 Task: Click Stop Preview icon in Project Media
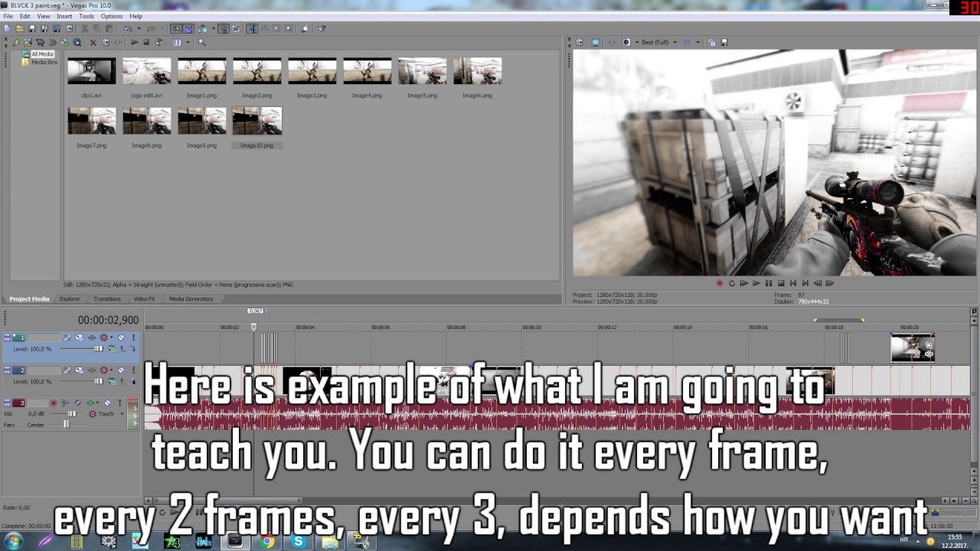coord(146,42)
